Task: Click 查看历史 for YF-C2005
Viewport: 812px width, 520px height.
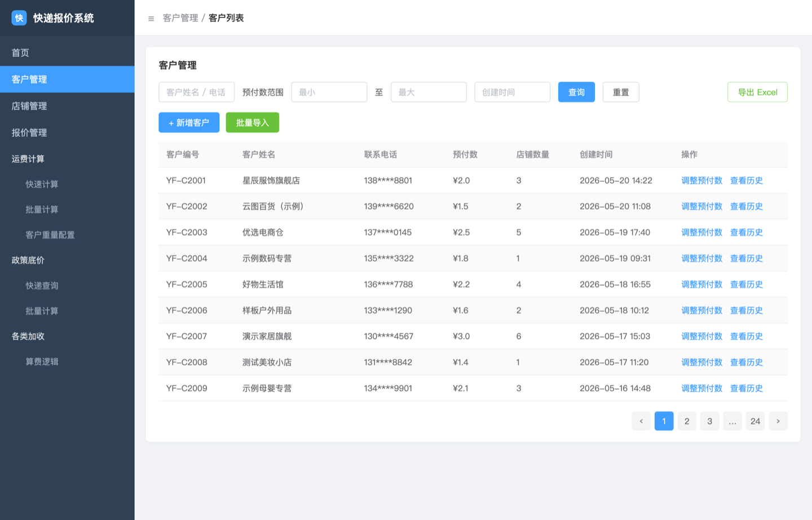Action: tap(747, 284)
